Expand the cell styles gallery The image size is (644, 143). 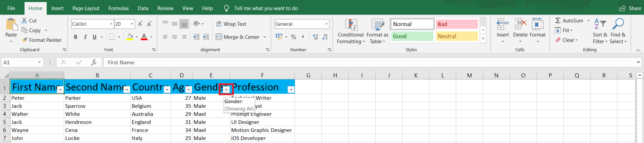[x=483, y=38]
